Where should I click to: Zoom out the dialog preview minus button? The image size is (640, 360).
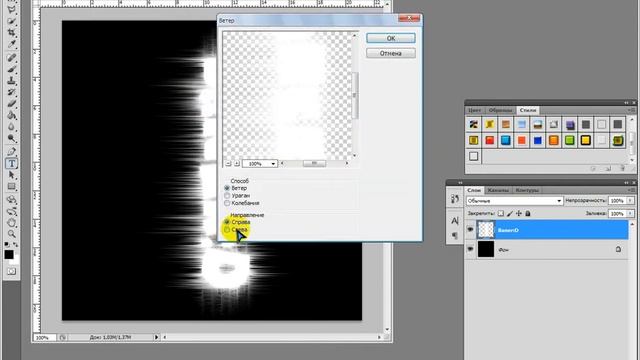(229, 164)
